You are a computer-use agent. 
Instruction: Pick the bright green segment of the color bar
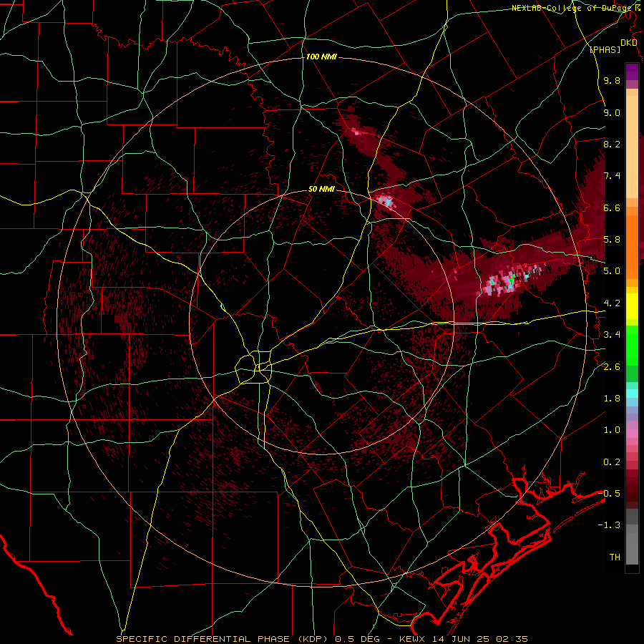[x=632, y=346]
